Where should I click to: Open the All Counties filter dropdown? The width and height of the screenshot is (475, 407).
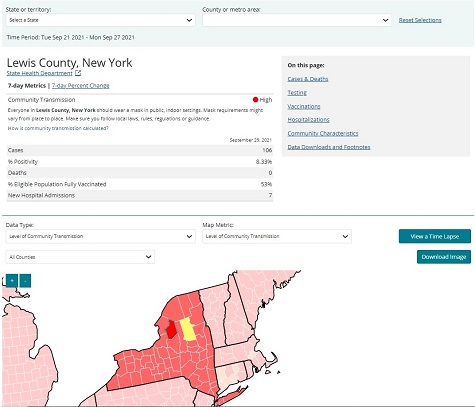80,257
